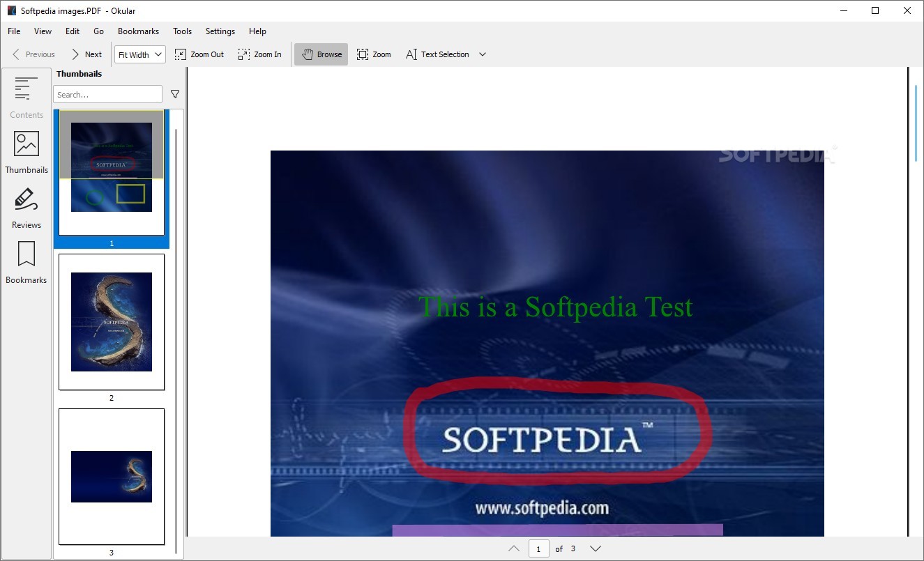Click the thumbnail filter funnel icon
924x561 pixels.
pyautogui.click(x=175, y=94)
